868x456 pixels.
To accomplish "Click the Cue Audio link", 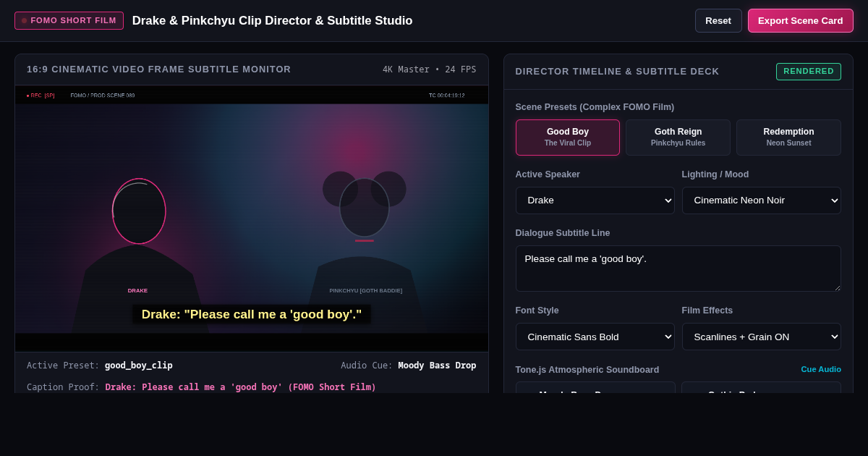I will [821, 369].
